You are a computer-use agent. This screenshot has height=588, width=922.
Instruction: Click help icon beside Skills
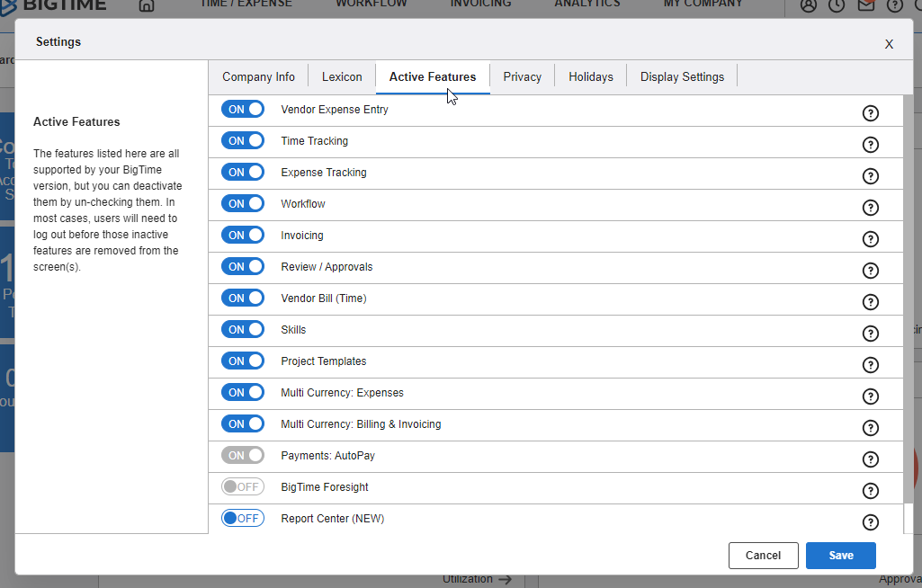870,334
